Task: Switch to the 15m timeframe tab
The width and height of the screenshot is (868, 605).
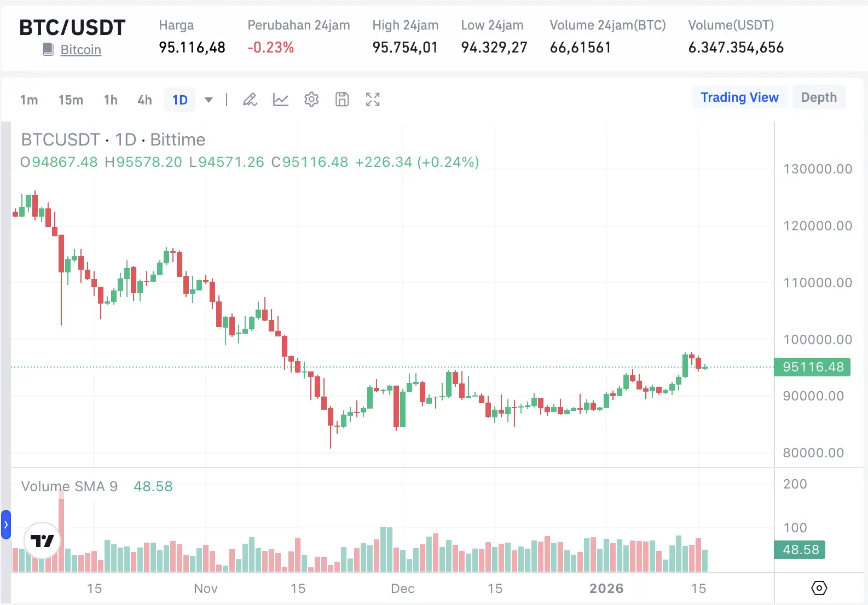Action: coord(70,100)
